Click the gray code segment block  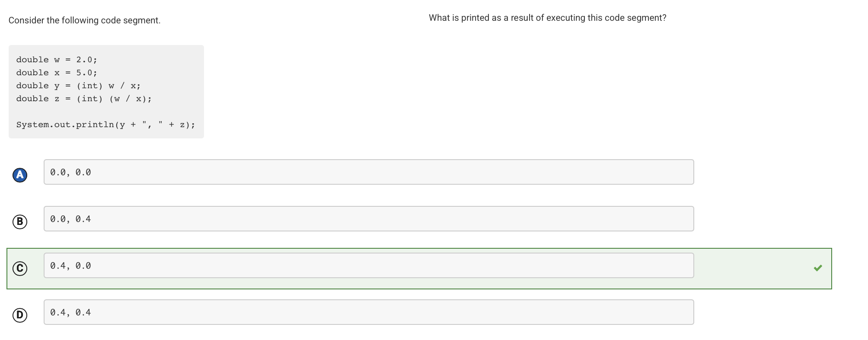(x=106, y=91)
